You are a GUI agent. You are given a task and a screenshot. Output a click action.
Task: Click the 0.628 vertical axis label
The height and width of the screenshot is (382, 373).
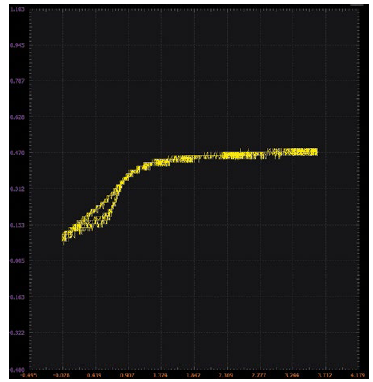tap(16, 117)
